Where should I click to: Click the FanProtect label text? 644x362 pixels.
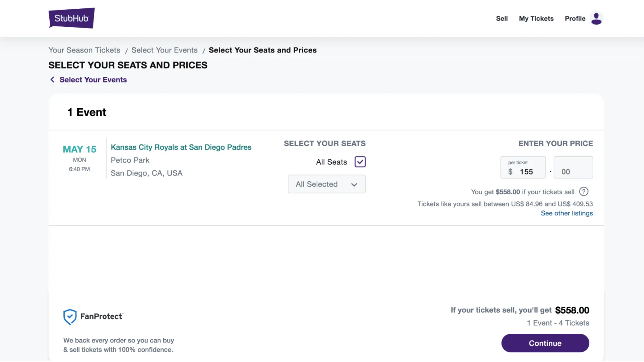click(101, 316)
